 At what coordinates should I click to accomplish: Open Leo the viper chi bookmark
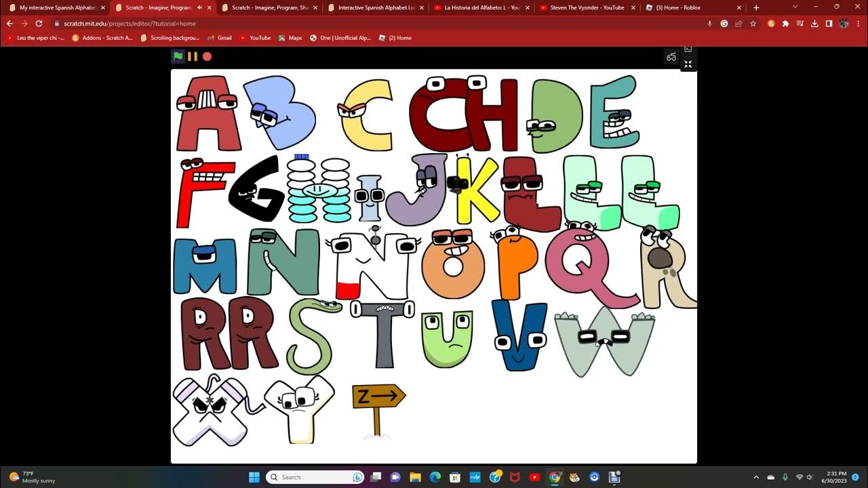(x=36, y=38)
